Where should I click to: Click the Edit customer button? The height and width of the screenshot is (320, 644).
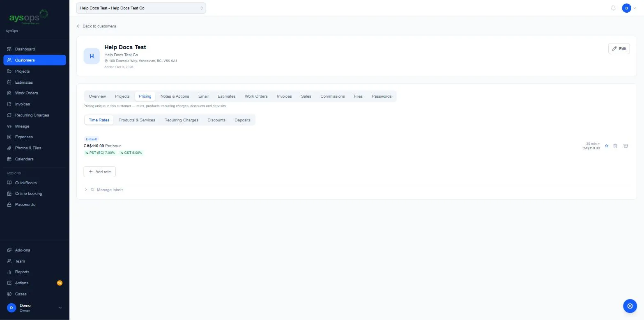tap(619, 49)
